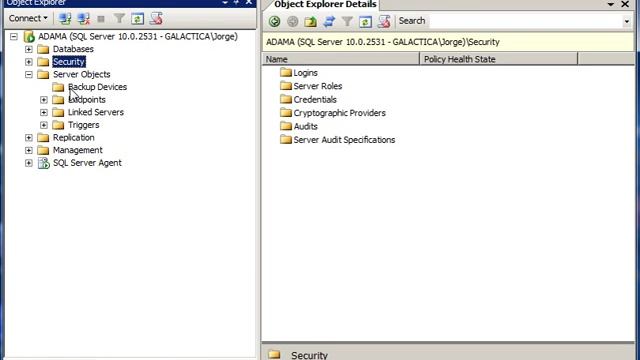Select Backup Devices in the tree
640x360 pixels.
point(97,87)
